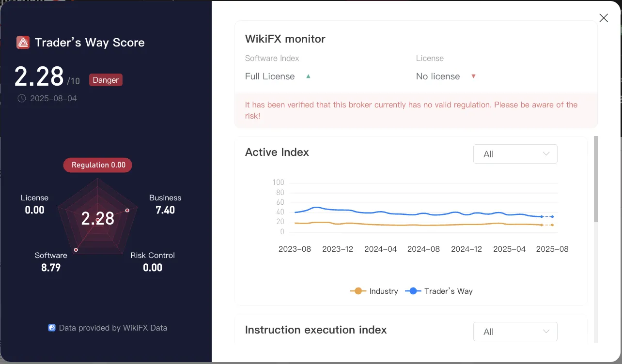Viewport: 622px width, 364px height.
Task: Toggle the Industry series in chart legend
Action: click(374, 291)
